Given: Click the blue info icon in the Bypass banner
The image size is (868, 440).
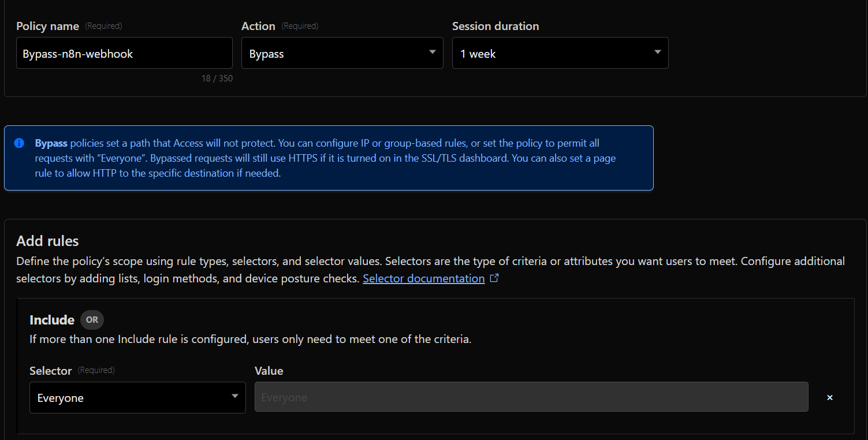Looking at the screenshot, I should 19,143.
